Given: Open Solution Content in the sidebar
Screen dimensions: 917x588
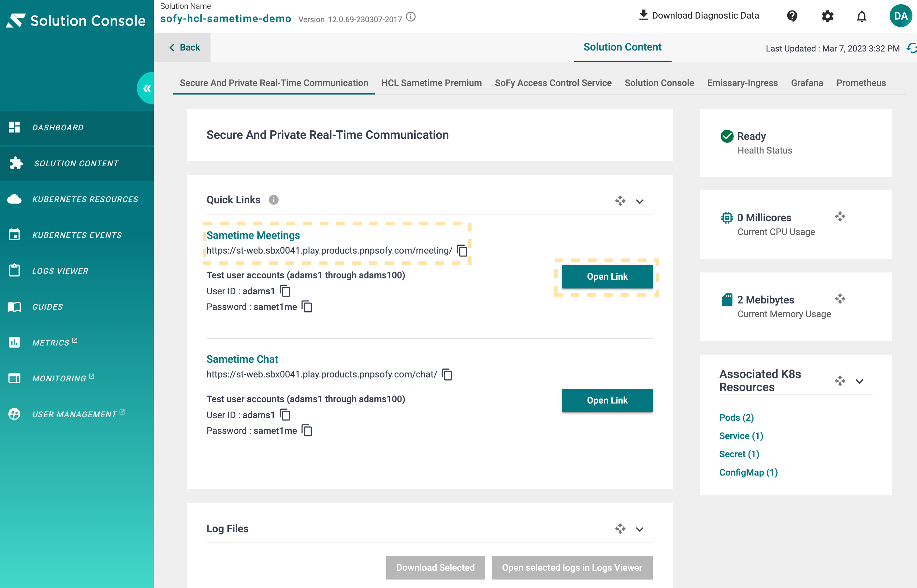Looking at the screenshot, I should click(x=77, y=163).
